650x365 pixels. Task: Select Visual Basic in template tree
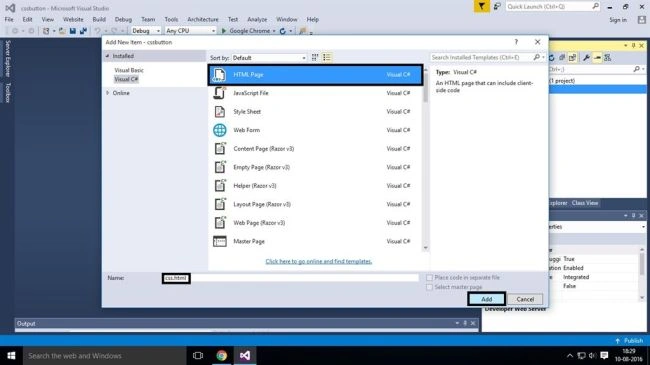[129, 71]
